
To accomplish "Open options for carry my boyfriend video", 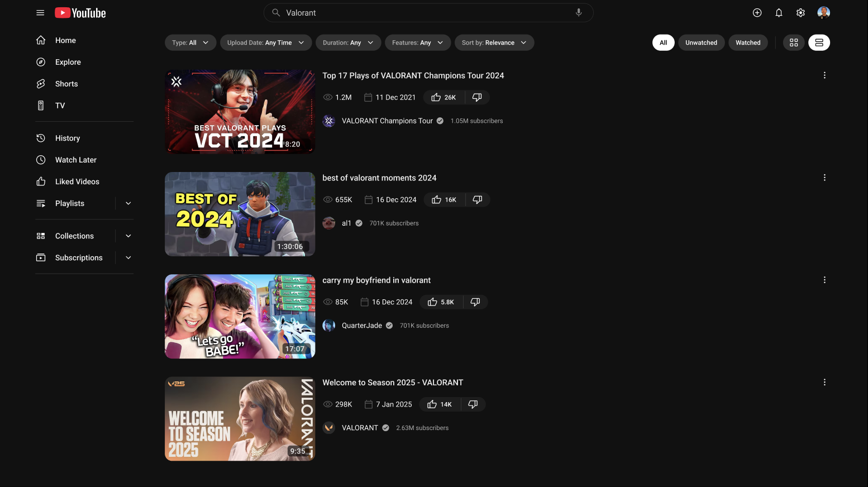I will click(824, 280).
